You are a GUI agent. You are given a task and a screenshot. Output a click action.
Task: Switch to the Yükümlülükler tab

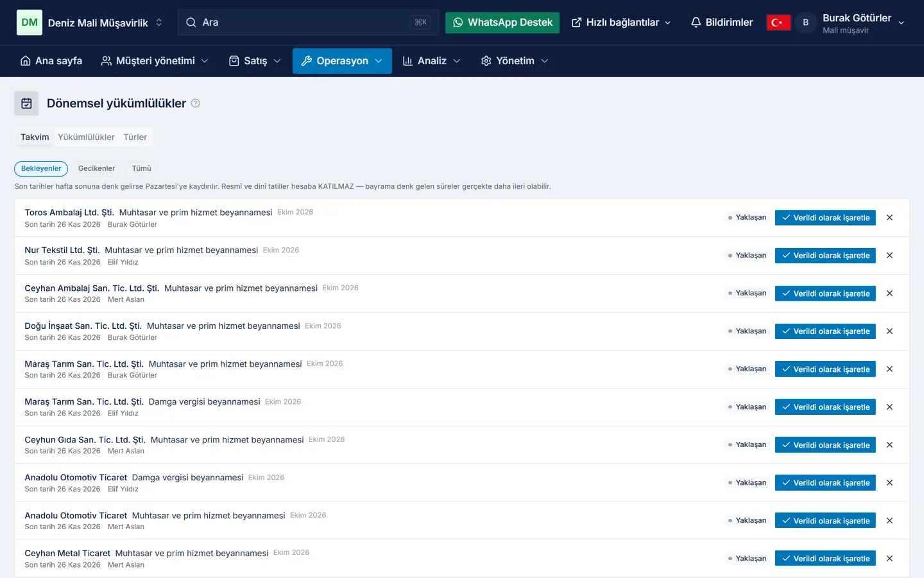(86, 137)
